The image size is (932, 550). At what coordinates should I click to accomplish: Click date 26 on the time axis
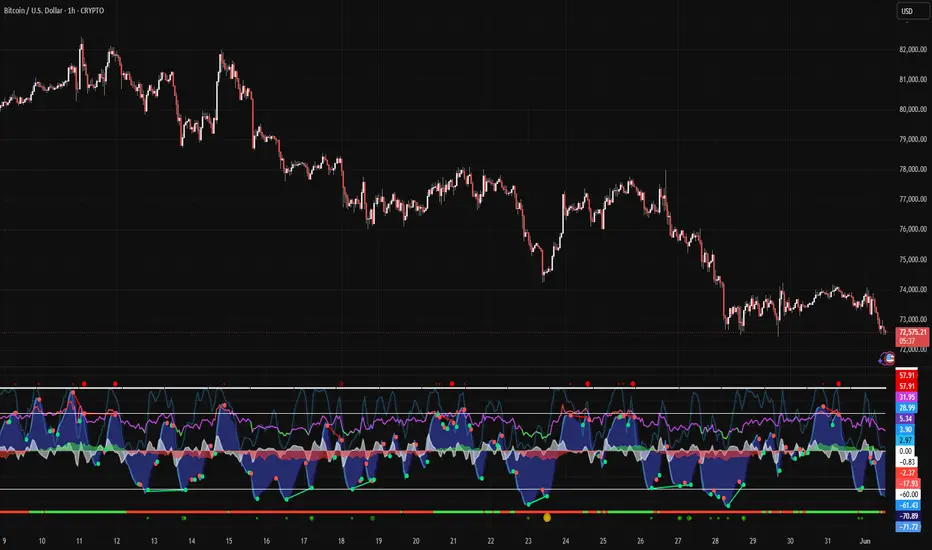click(x=641, y=541)
